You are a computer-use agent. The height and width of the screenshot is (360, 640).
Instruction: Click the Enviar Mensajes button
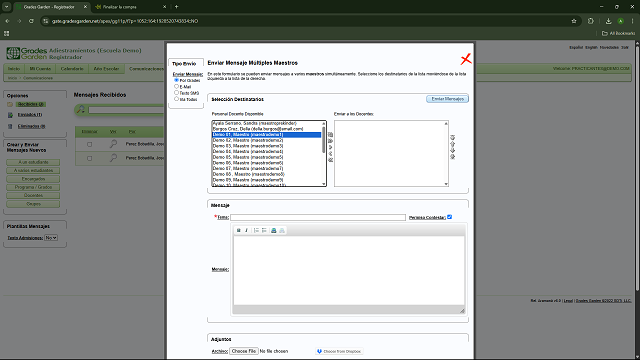click(x=447, y=99)
